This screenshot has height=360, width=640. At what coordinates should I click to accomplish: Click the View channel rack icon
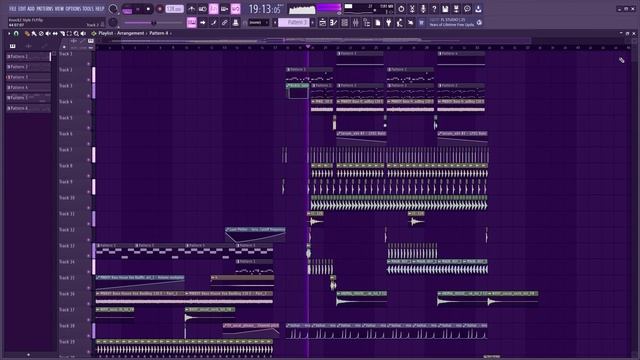(x=344, y=23)
